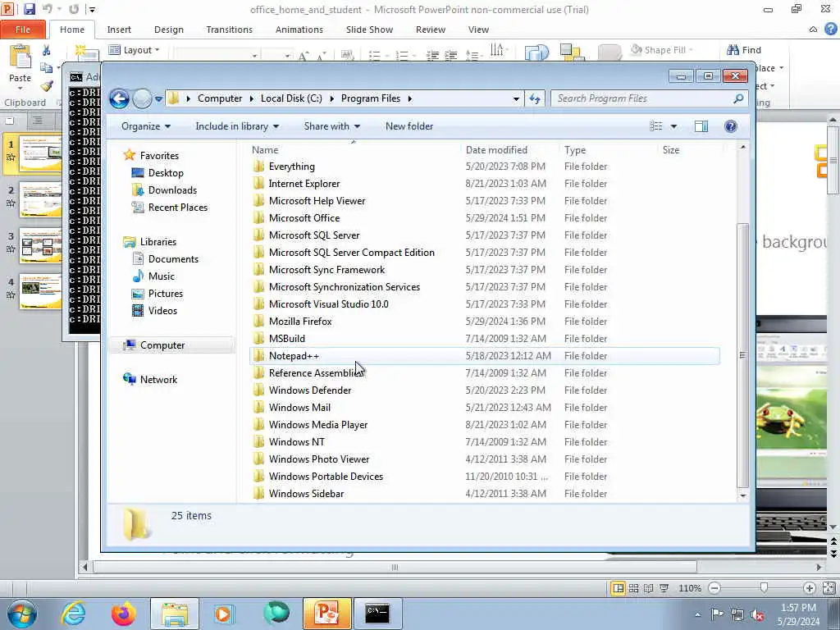The width and height of the screenshot is (840, 630).
Task: Open Firefox from the taskbar
Action: coord(123,614)
